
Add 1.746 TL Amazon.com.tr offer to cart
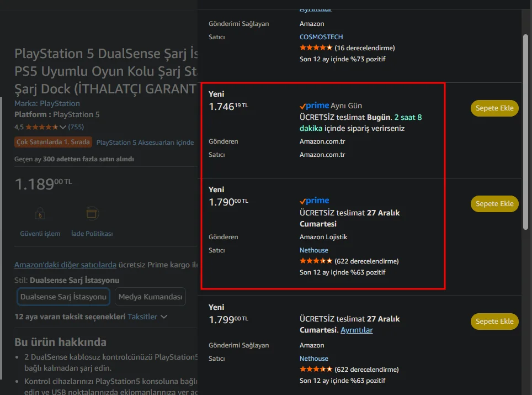(x=494, y=108)
